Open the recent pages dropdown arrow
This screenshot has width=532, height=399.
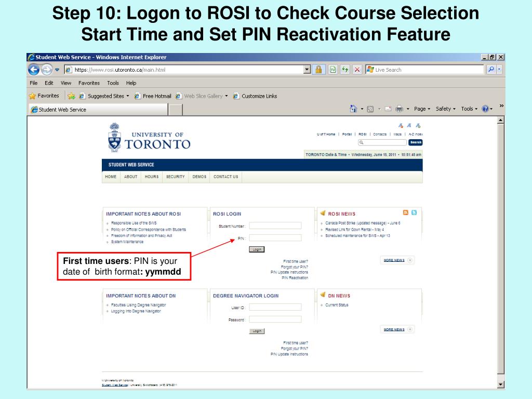point(57,70)
